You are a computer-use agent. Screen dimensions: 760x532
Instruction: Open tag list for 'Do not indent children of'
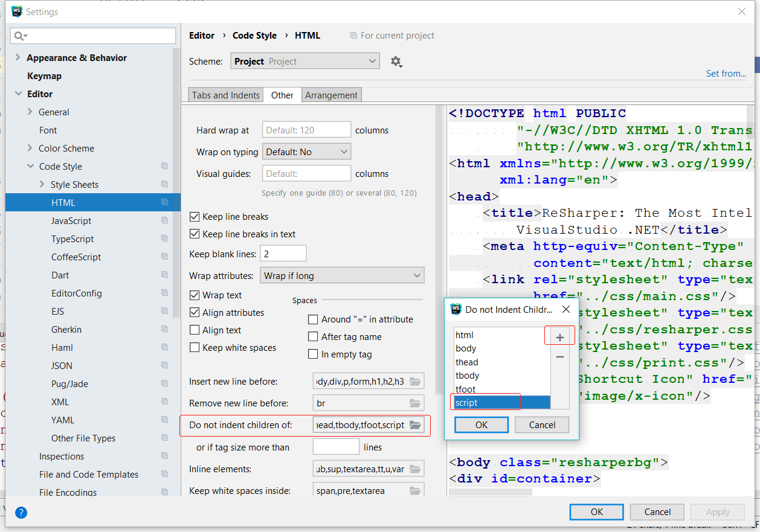coord(416,425)
